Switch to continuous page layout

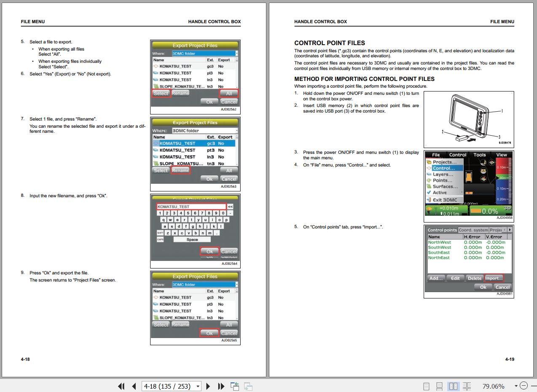439,386
